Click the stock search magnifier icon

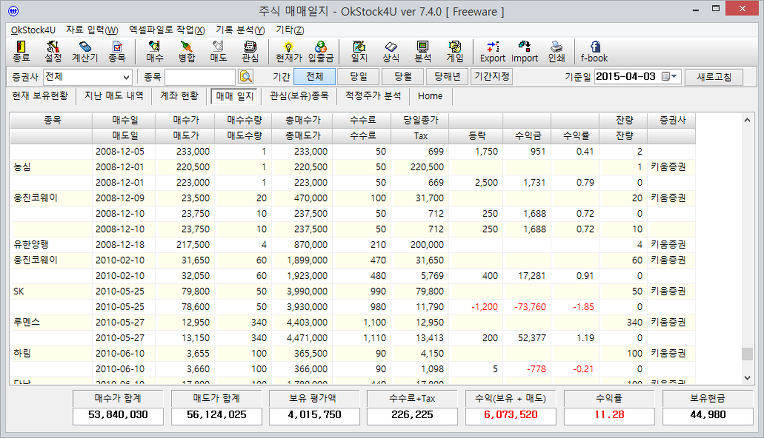pos(245,77)
